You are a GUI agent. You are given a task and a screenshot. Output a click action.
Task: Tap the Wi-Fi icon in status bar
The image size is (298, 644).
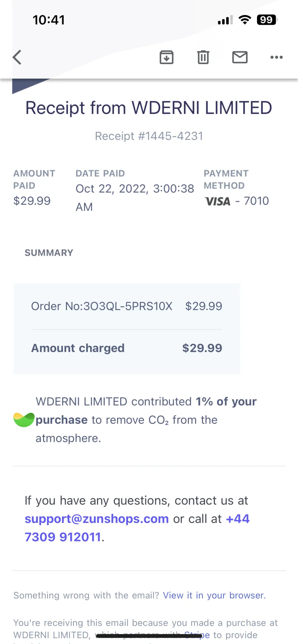click(245, 20)
